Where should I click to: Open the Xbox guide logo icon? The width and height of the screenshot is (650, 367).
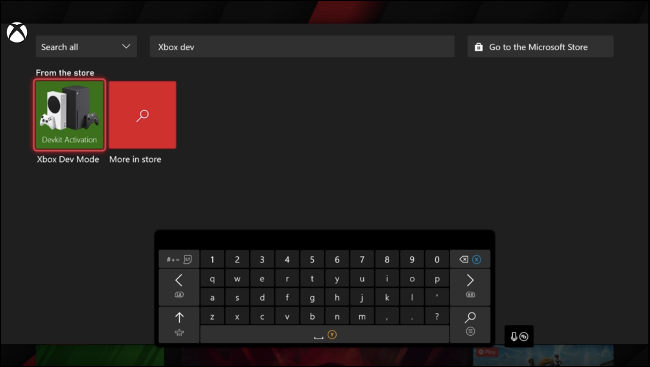(x=17, y=33)
